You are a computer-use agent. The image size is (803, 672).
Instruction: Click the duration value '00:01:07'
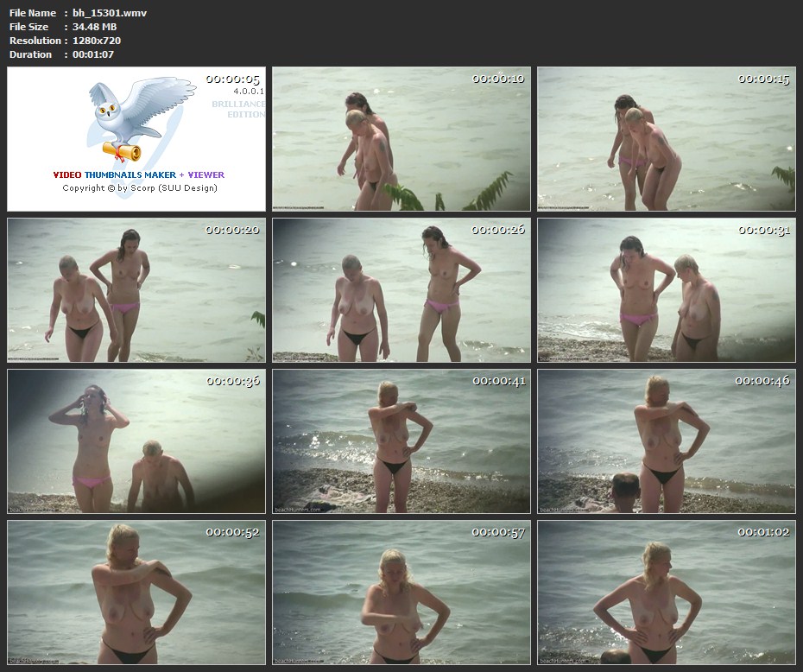(93, 54)
